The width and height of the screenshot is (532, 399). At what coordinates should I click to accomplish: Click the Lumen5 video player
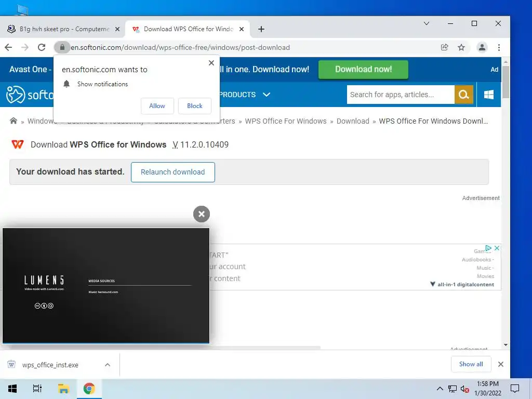pos(106,285)
